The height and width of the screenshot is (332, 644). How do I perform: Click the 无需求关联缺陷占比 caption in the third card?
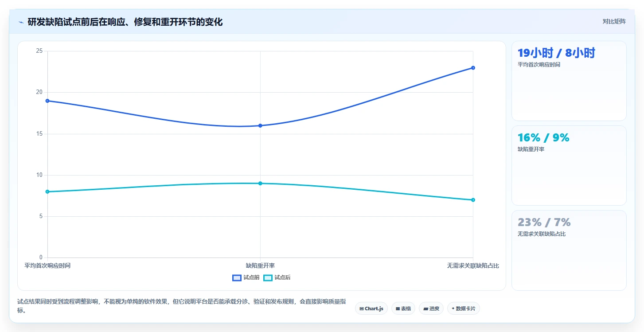(x=542, y=234)
